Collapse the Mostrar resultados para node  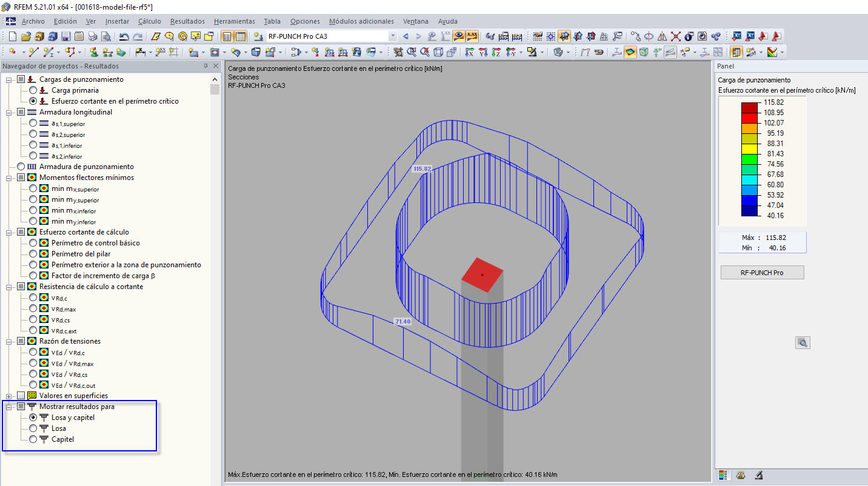tap(9, 407)
